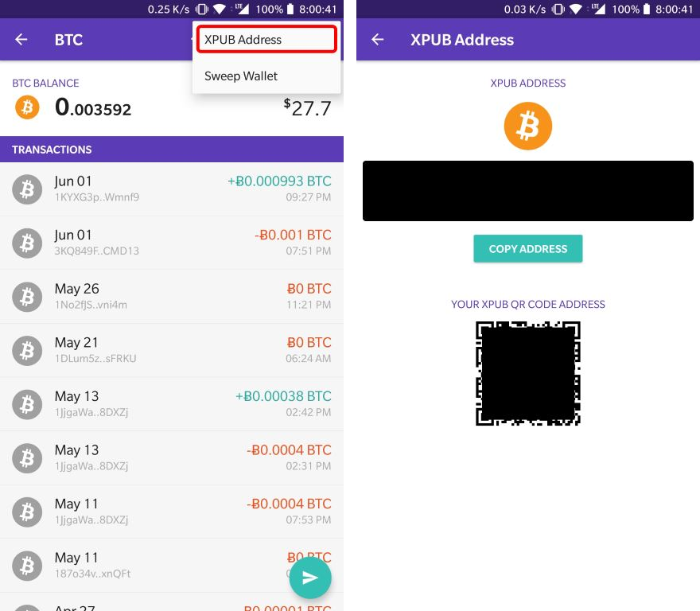Screen dimensions: 700x611
Task: Tap the large orange Bitcoin logo
Action: tap(527, 126)
